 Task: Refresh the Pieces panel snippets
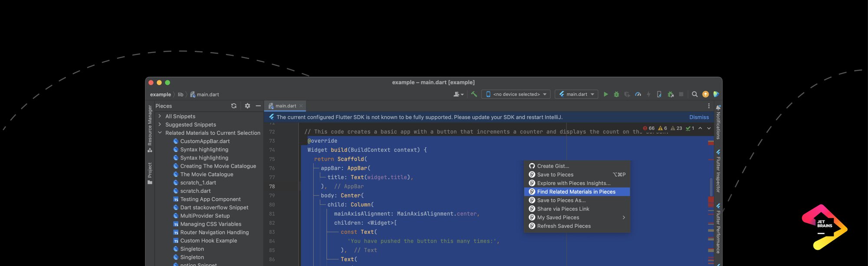tap(234, 106)
